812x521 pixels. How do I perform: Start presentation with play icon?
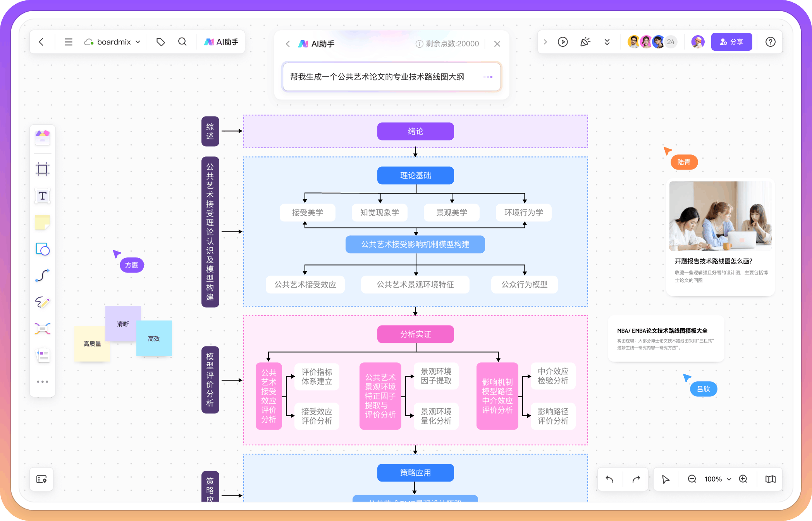[x=563, y=42]
